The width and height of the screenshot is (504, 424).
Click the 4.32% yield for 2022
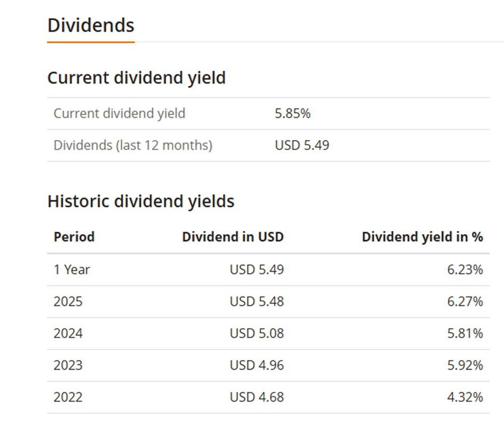point(465,397)
